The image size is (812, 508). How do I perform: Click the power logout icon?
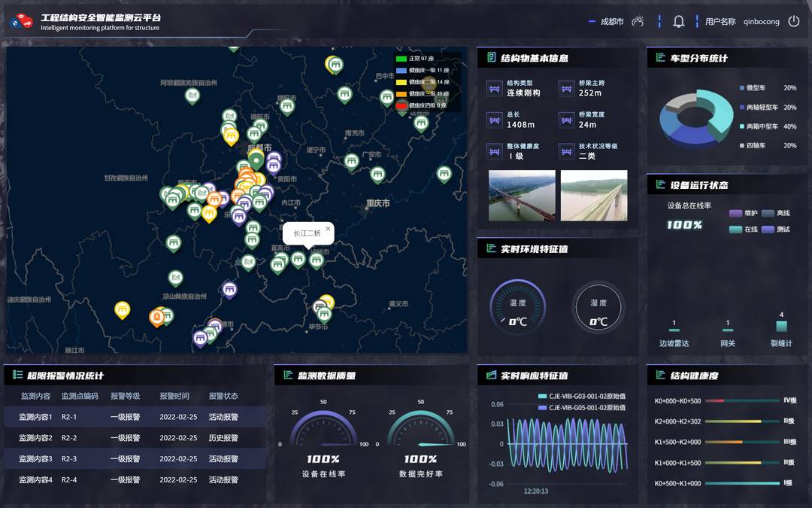click(x=794, y=22)
